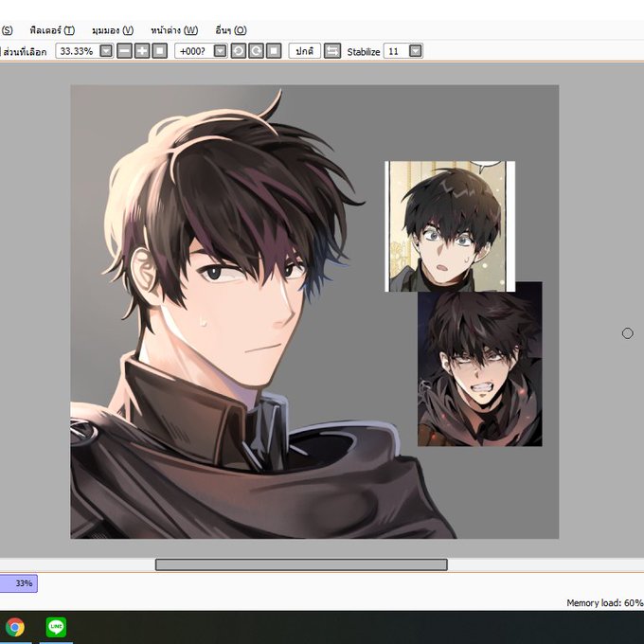Viewport: 644px width, 644px height.
Task: Open the อื่นๆ (O) menu
Action: coord(231,30)
